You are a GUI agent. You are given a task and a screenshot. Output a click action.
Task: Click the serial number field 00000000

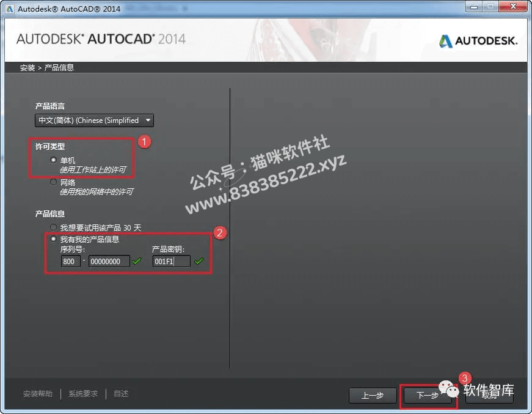tap(109, 261)
